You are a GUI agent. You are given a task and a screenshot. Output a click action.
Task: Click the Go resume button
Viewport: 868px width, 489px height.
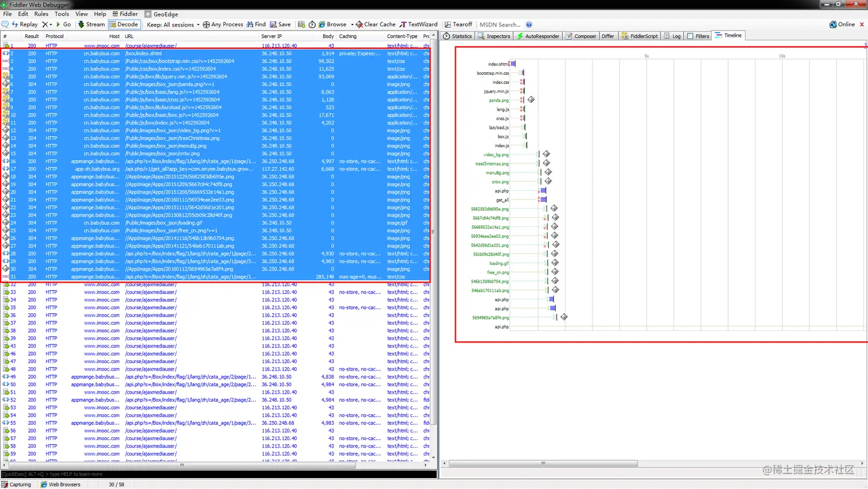tap(63, 25)
